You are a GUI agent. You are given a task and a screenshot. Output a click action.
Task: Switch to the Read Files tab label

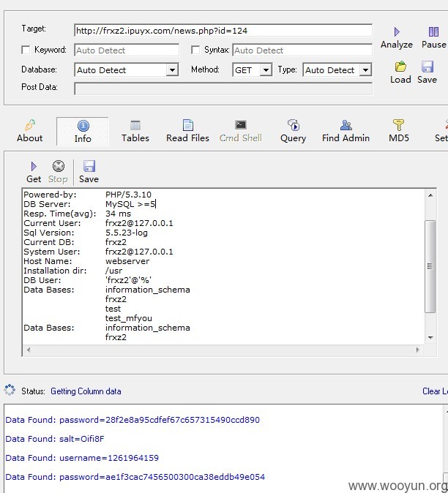click(x=187, y=138)
